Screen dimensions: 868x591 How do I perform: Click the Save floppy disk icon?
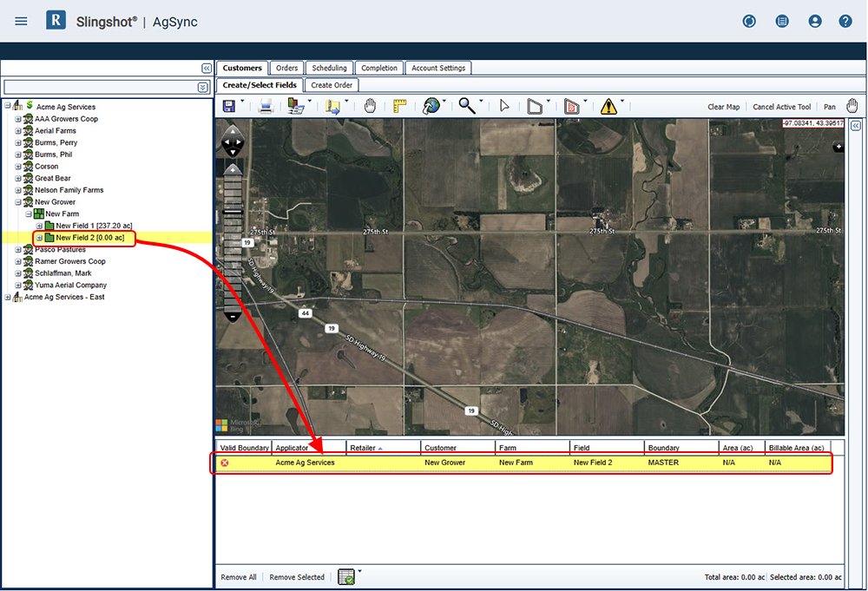click(229, 106)
